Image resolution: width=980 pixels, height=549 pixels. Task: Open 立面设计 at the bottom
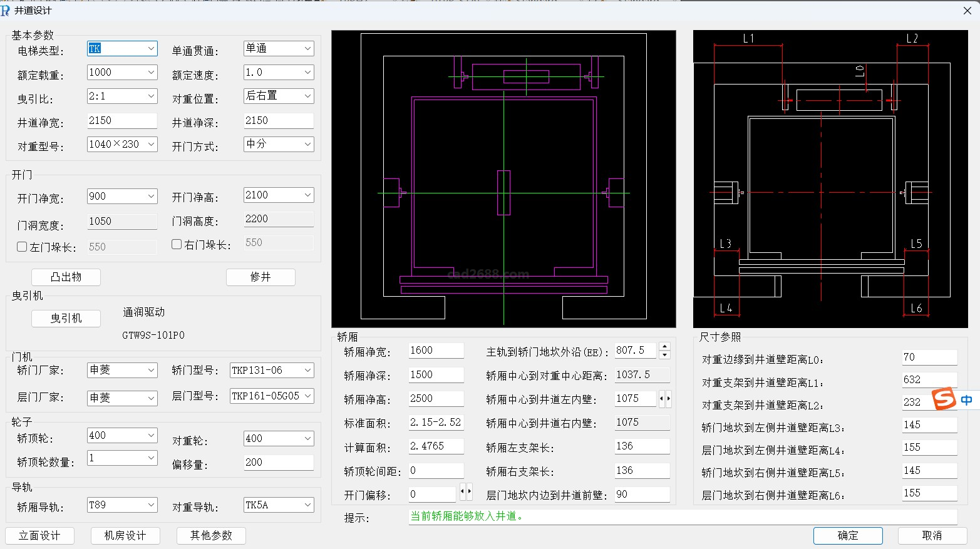coord(39,536)
